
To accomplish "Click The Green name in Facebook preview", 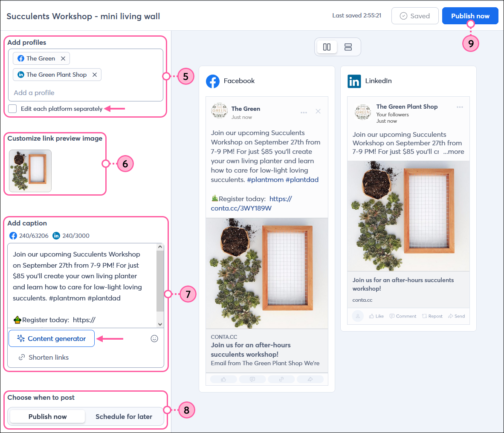I will [x=246, y=109].
